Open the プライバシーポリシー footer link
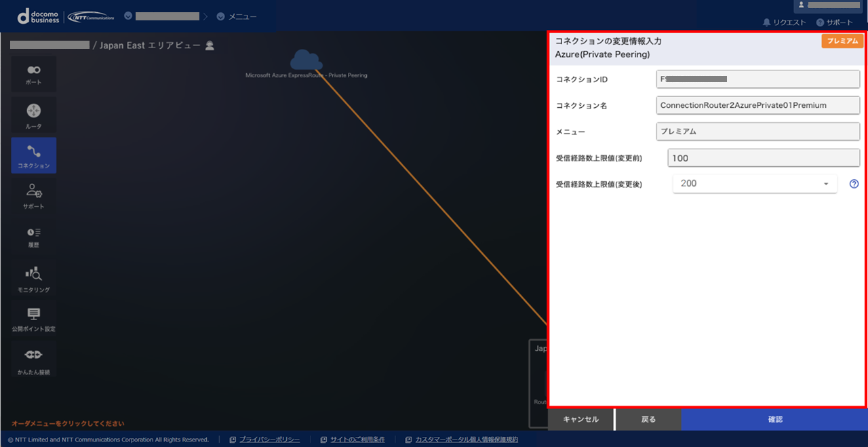Screen dimensions: 868x447 point(269,440)
